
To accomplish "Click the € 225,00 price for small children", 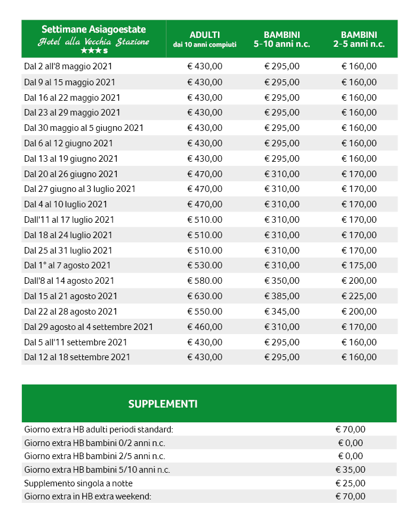I will tap(359, 296).
